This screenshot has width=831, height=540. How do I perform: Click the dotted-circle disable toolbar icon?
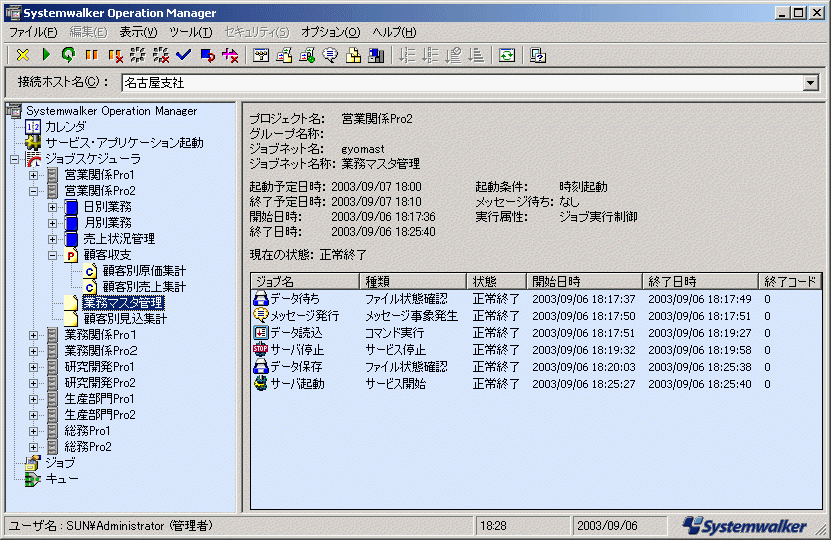click(138, 55)
